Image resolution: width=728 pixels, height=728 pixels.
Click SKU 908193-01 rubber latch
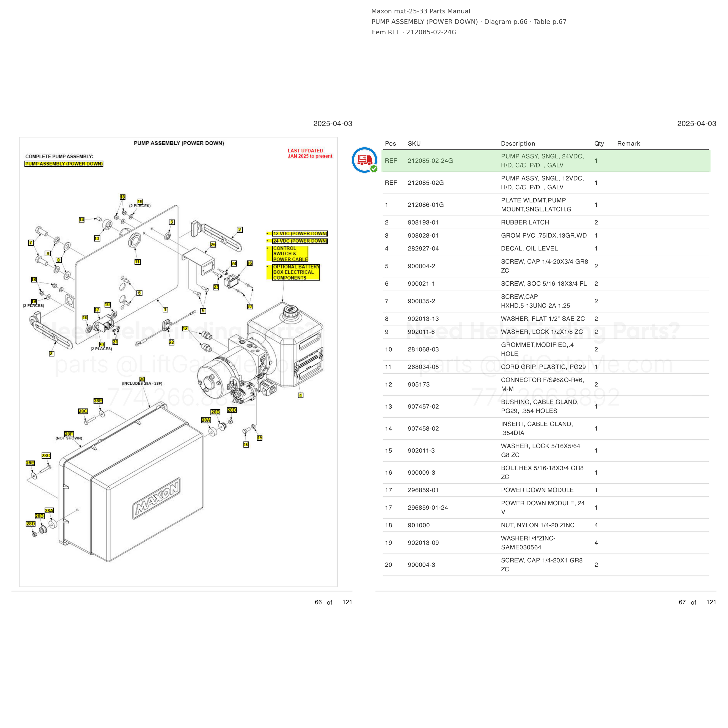coord(423,222)
